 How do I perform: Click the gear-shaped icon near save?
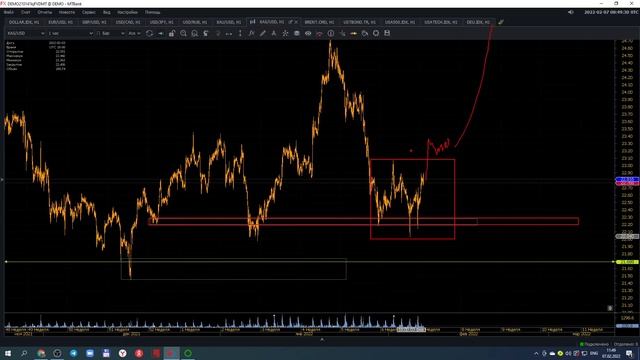coord(376,33)
